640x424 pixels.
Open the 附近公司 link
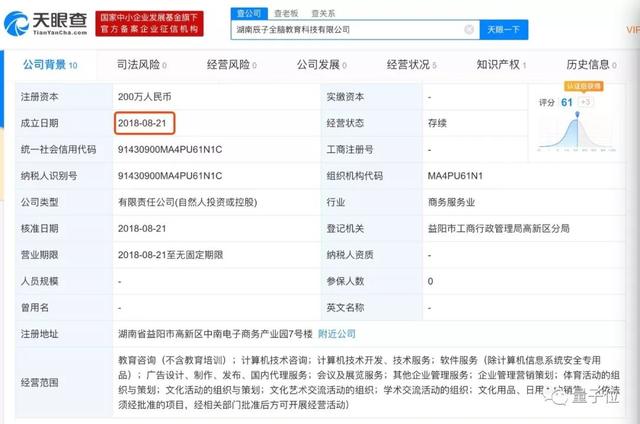tap(337, 334)
